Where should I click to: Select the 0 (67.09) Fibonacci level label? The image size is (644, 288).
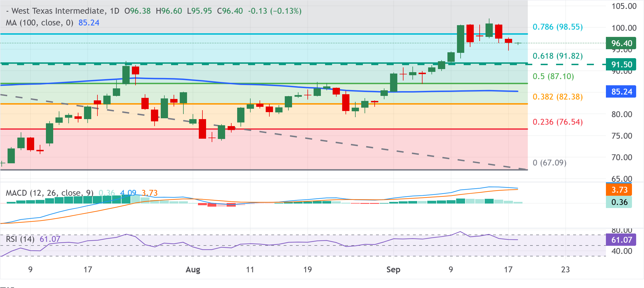[x=550, y=163]
